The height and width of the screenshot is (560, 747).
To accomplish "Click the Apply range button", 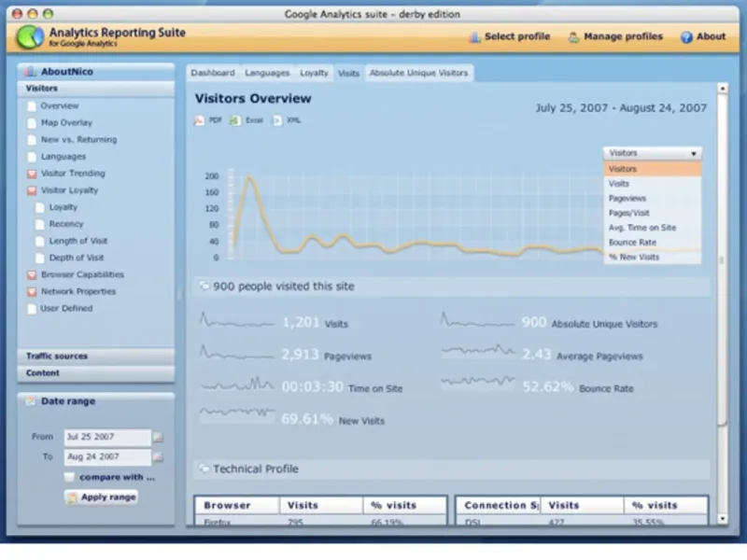I will [101, 497].
